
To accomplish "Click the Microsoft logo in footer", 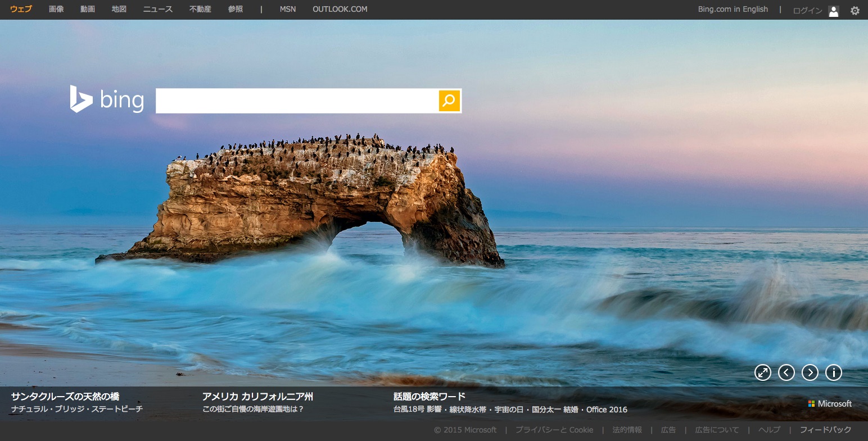I will [830, 403].
